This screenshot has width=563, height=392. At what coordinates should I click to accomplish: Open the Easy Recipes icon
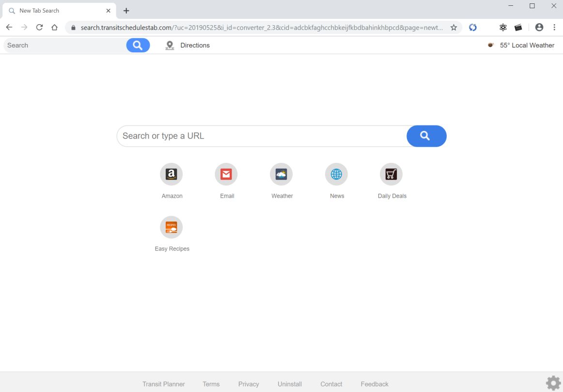tap(172, 226)
